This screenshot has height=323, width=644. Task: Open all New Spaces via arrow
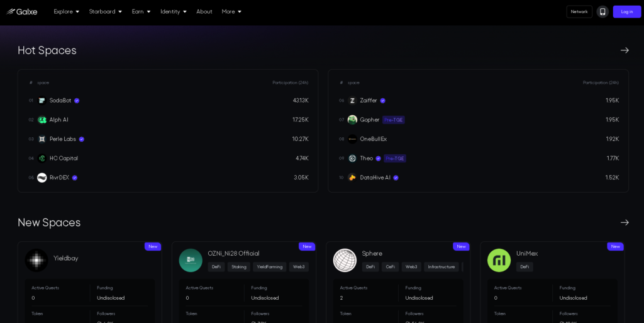625,222
